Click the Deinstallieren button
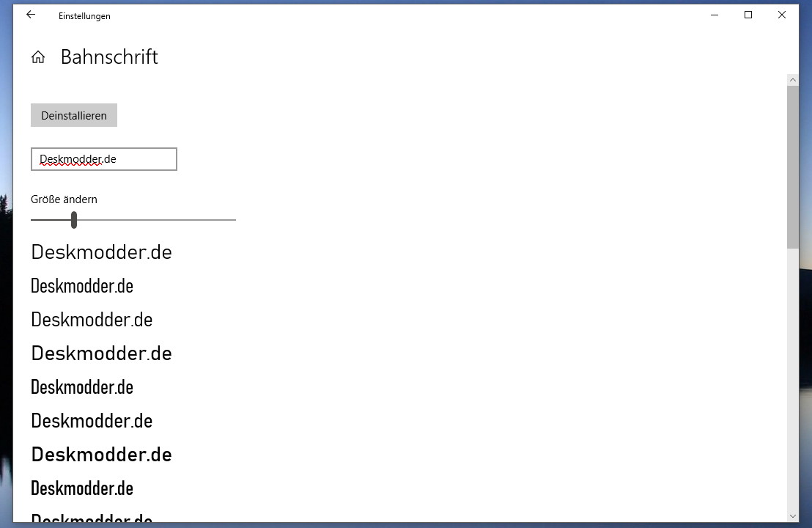Screen dimensions: 812x528 74,115
